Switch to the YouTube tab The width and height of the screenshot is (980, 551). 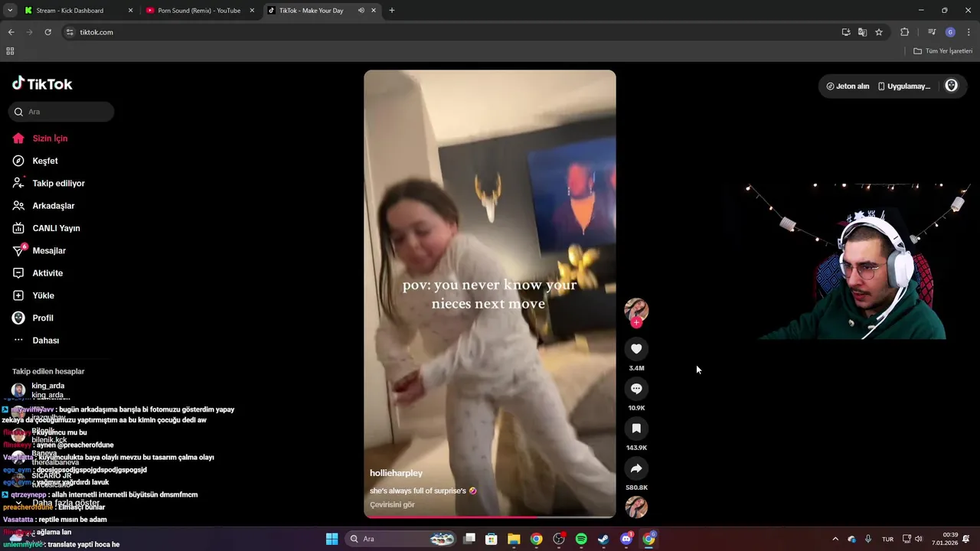[199, 11]
